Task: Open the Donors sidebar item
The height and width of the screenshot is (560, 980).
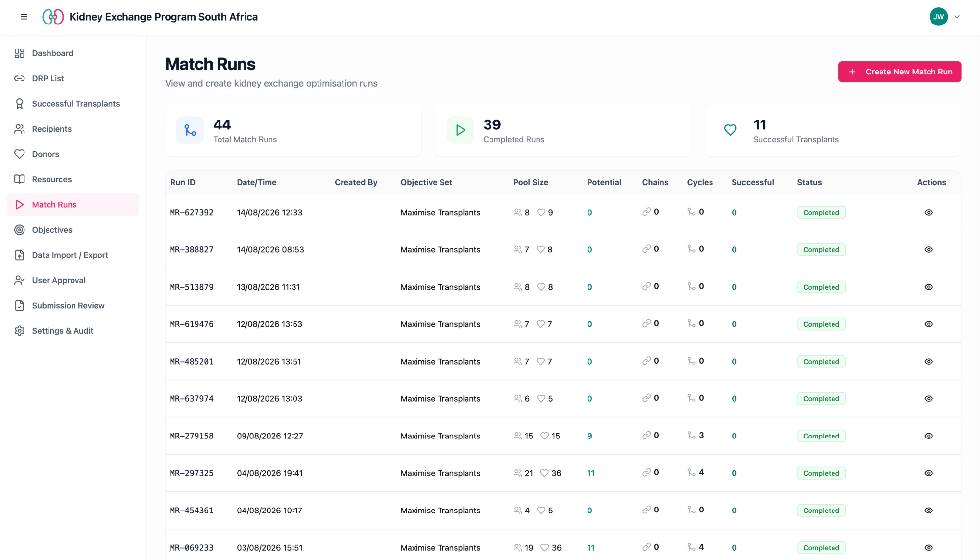Action: 73,154
